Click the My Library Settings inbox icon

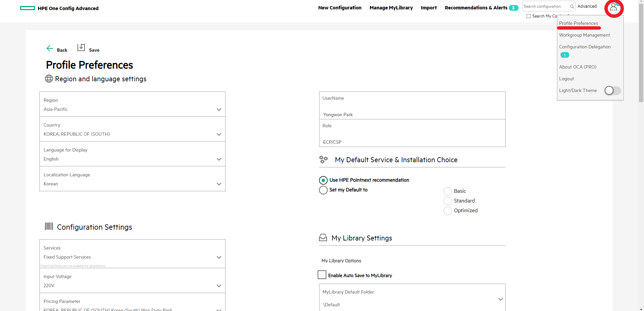coord(323,237)
